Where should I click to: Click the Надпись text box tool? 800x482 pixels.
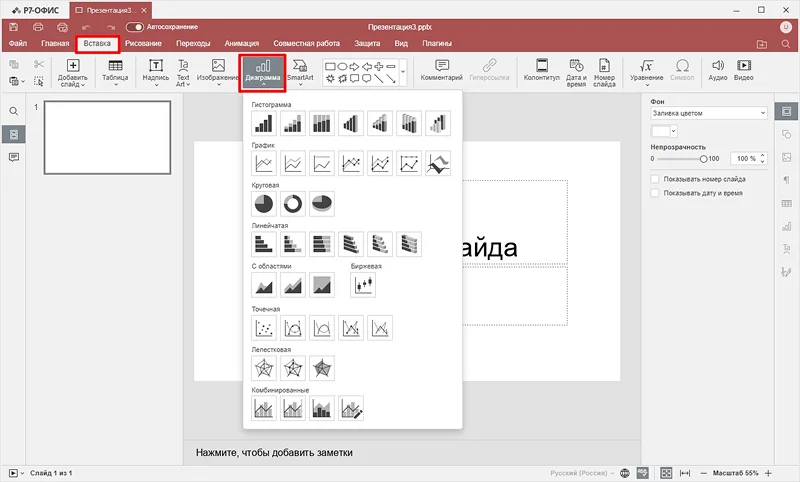(x=156, y=72)
